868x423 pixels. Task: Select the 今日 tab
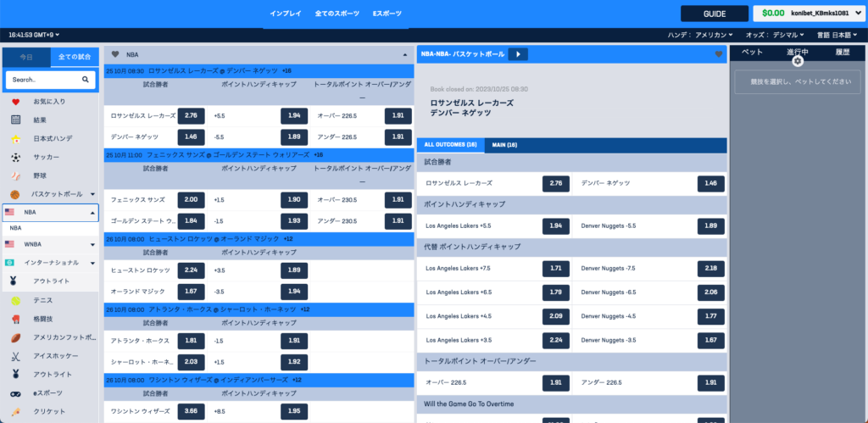click(x=26, y=57)
